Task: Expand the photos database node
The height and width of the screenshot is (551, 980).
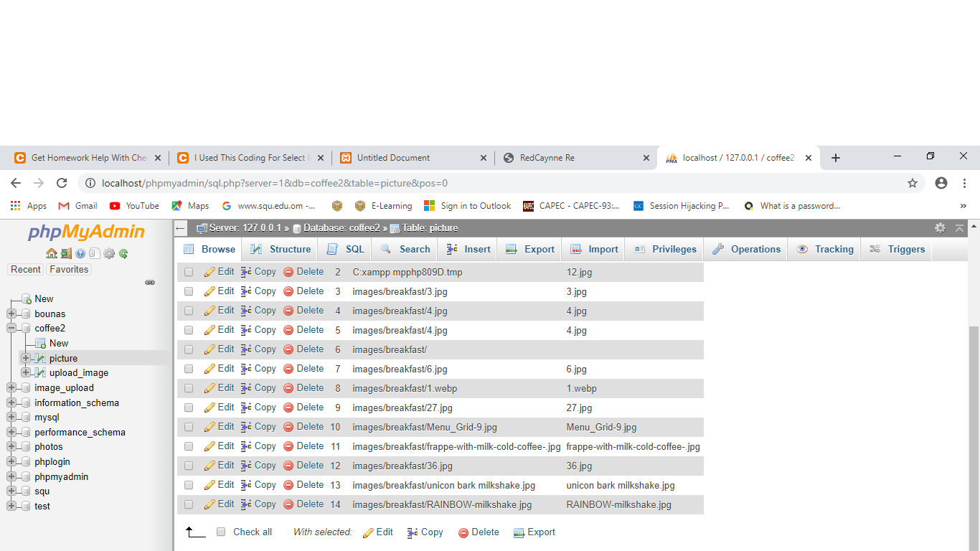Action: (x=11, y=447)
